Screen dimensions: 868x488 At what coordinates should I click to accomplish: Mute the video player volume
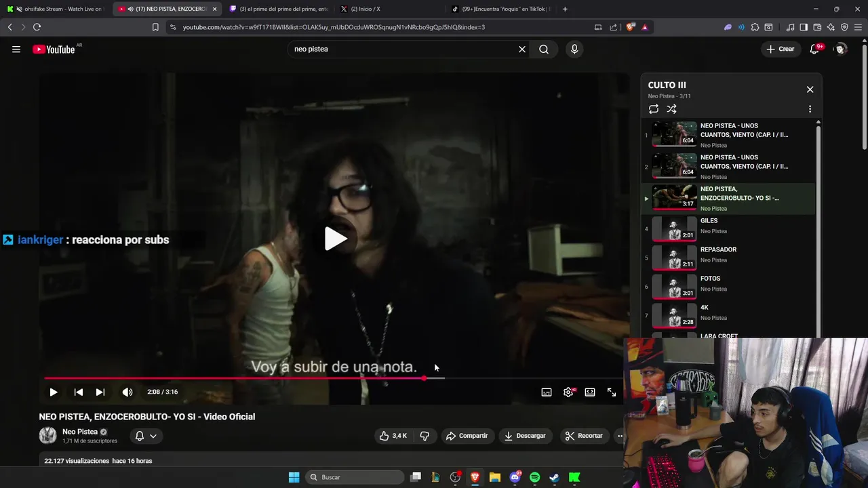pyautogui.click(x=127, y=392)
